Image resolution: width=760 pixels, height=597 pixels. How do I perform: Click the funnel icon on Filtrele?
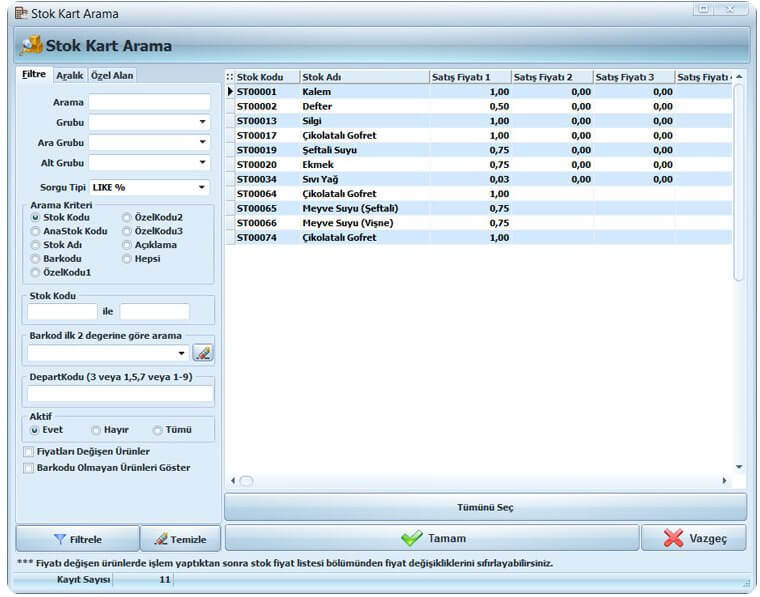[x=60, y=539]
